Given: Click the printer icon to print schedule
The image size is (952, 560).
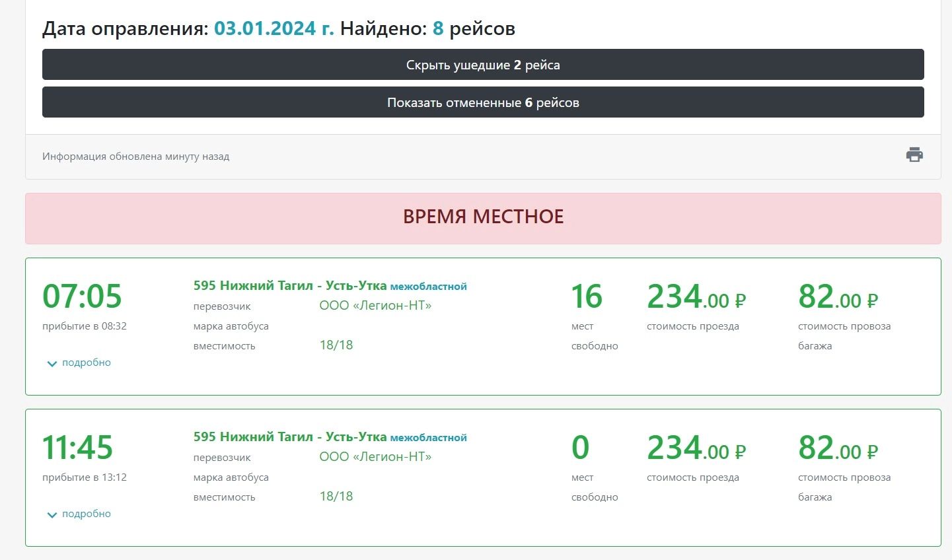Looking at the screenshot, I should 914,155.
